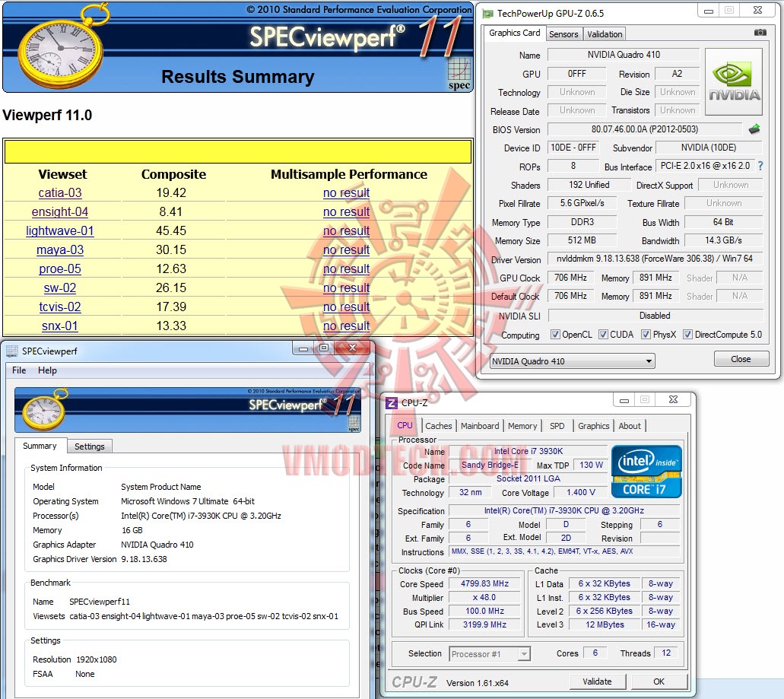This screenshot has width=784, height=699.
Task: Click the CPU-Z Specification field
Action: pyautogui.click(x=564, y=510)
